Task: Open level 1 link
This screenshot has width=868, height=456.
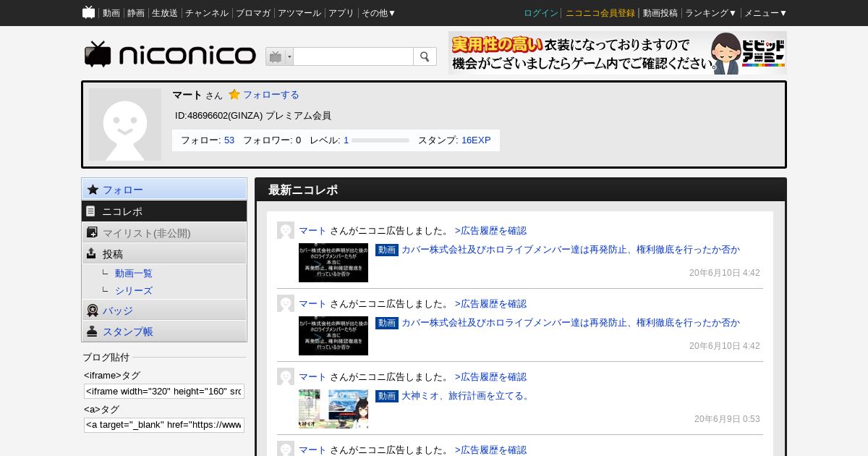Action: click(346, 140)
